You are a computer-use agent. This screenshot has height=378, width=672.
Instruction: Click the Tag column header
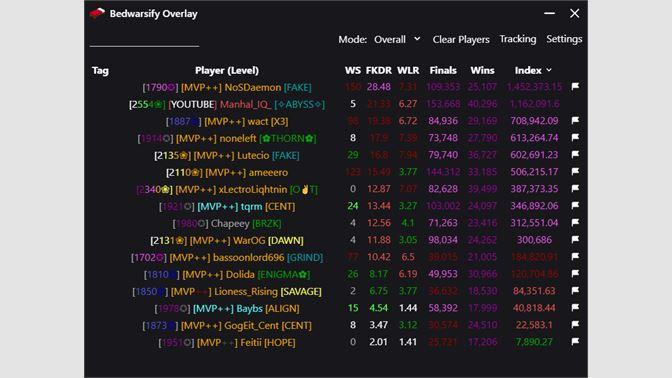(100, 70)
